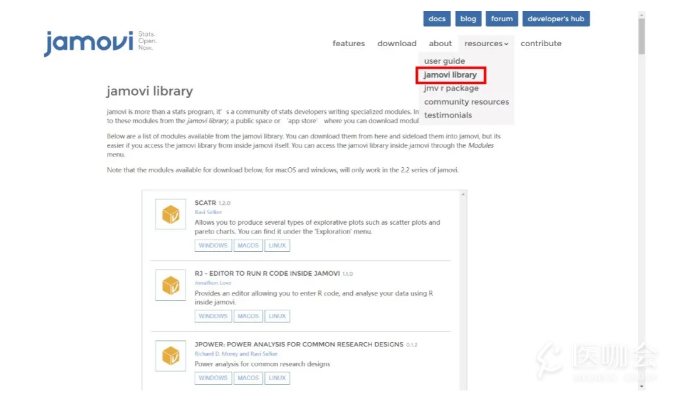Select jamovi library from resources menu

[450, 75]
